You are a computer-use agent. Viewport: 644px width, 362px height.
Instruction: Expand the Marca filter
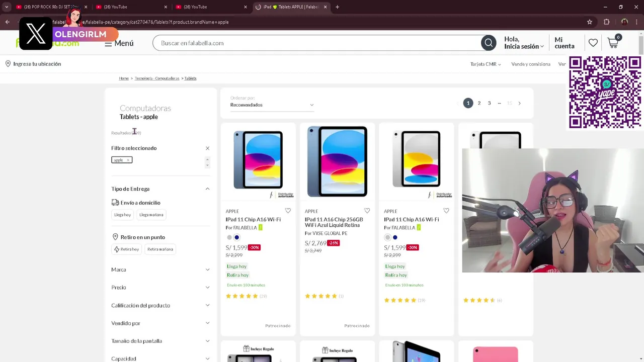160,269
